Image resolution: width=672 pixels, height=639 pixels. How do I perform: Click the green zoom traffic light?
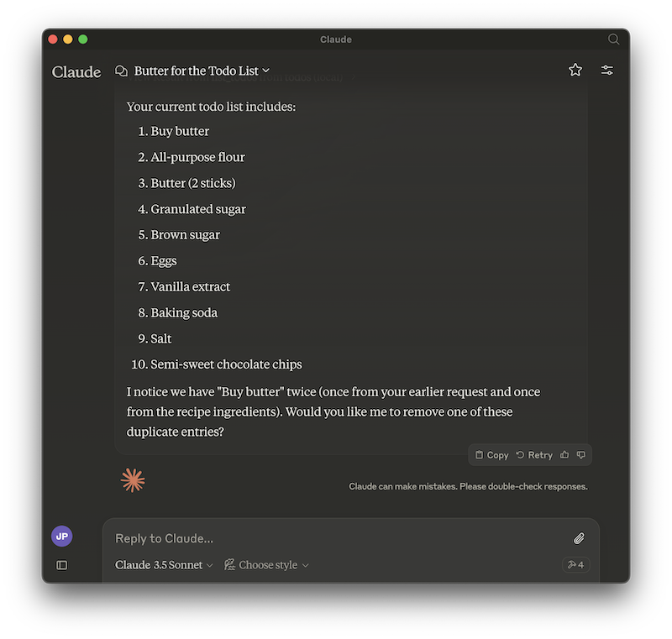click(x=82, y=39)
